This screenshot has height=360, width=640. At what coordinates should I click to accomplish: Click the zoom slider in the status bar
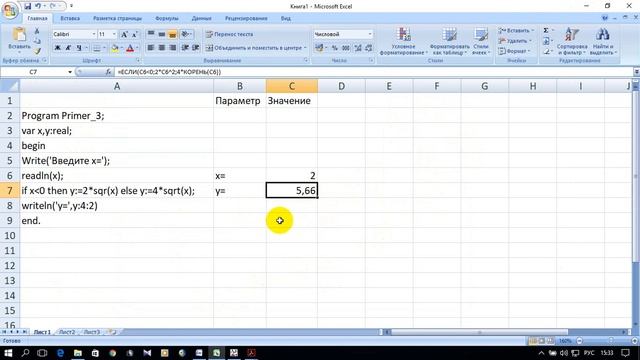[606, 341]
